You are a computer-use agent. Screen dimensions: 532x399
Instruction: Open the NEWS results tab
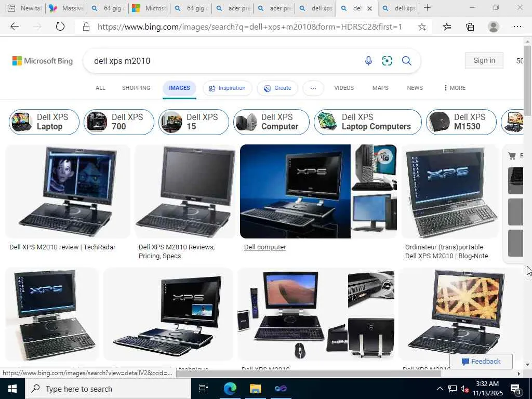[415, 88]
